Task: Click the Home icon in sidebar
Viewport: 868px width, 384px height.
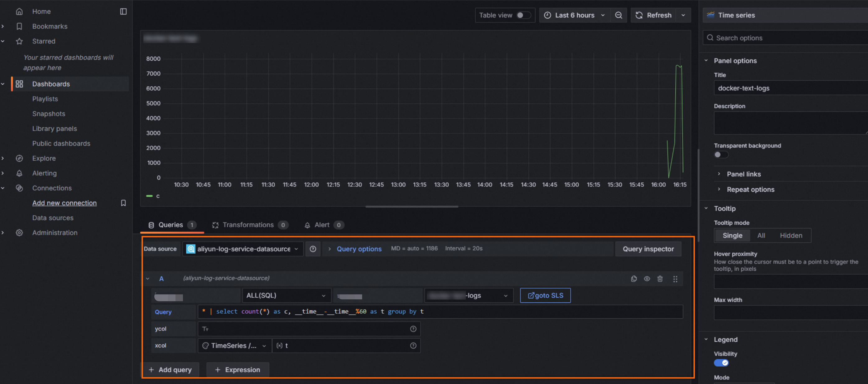Action: point(19,12)
